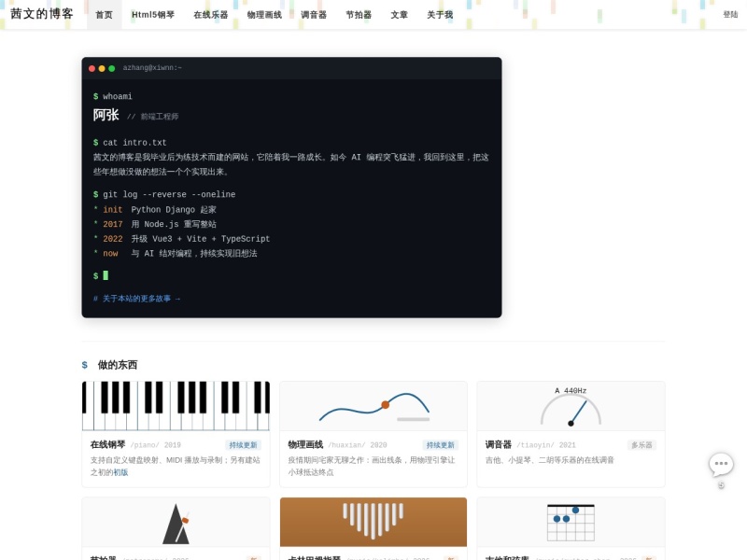747x560 pixels.
Task: Open the 关于我 nav item
Action: [440, 15]
